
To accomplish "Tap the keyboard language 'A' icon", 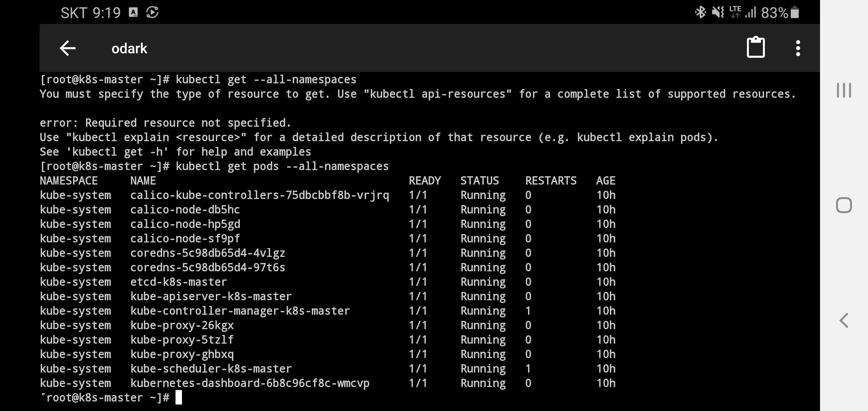I will pos(133,13).
